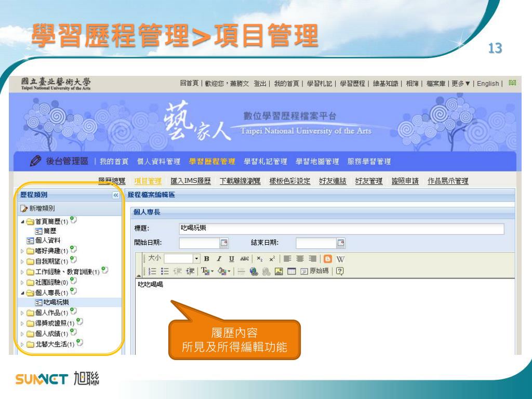Viewport: 532px width, 399px height.
Task: Expand 社團經驗 tree folder
Action: (22, 283)
